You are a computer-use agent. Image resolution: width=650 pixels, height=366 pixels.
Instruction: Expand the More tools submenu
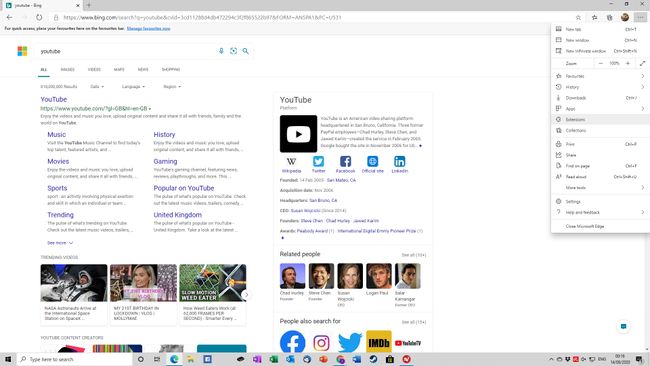[600, 188]
